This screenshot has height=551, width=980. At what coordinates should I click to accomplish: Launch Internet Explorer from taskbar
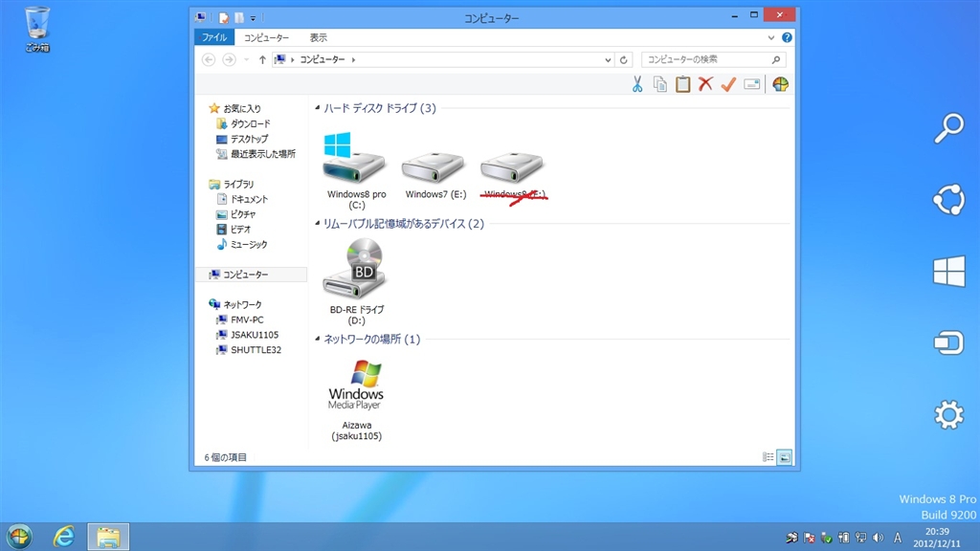[64, 537]
